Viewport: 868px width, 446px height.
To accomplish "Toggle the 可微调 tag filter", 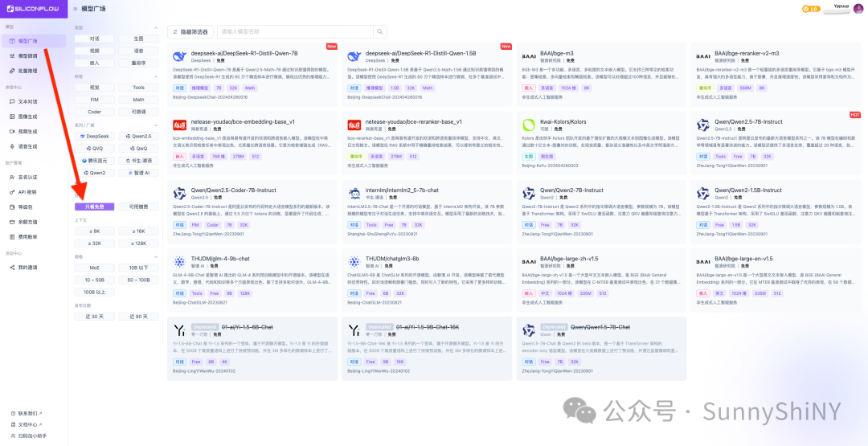I will pos(138,112).
